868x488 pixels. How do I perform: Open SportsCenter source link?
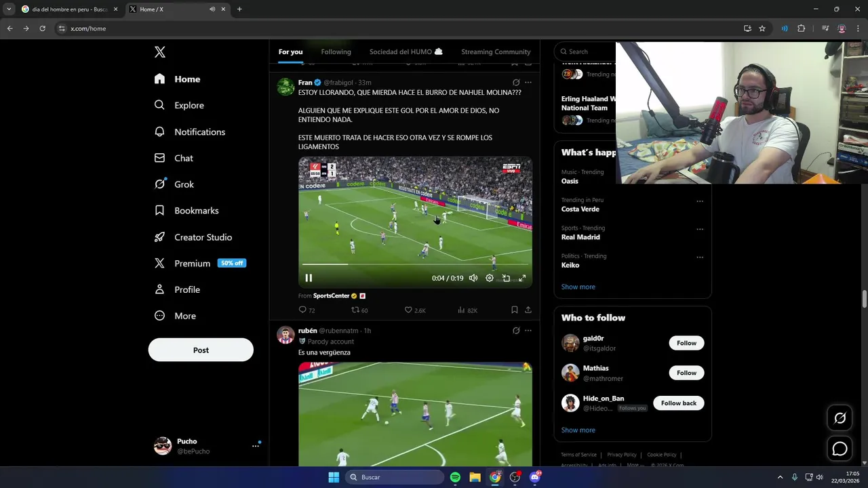click(x=332, y=296)
